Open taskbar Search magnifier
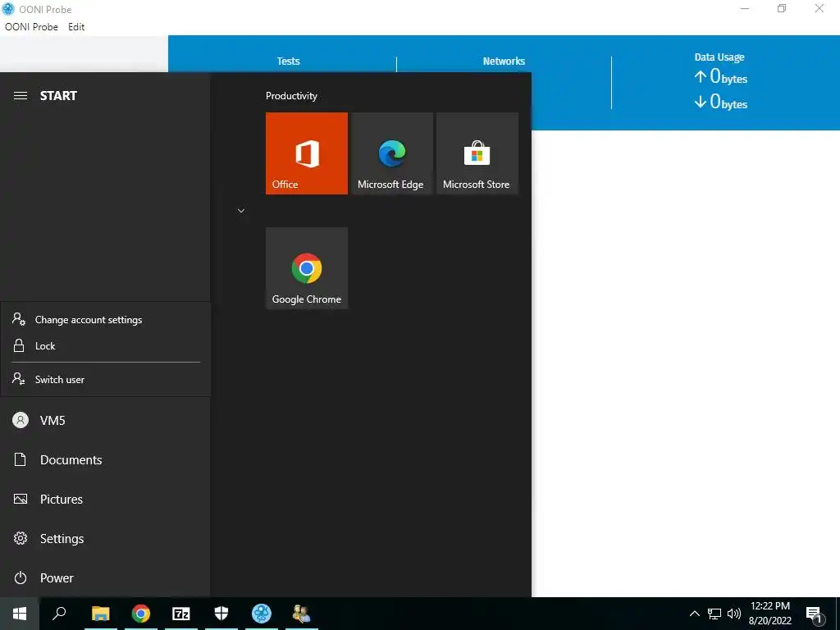The height and width of the screenshot is (630, 840). pyautogui.click(x=59, y=614)
